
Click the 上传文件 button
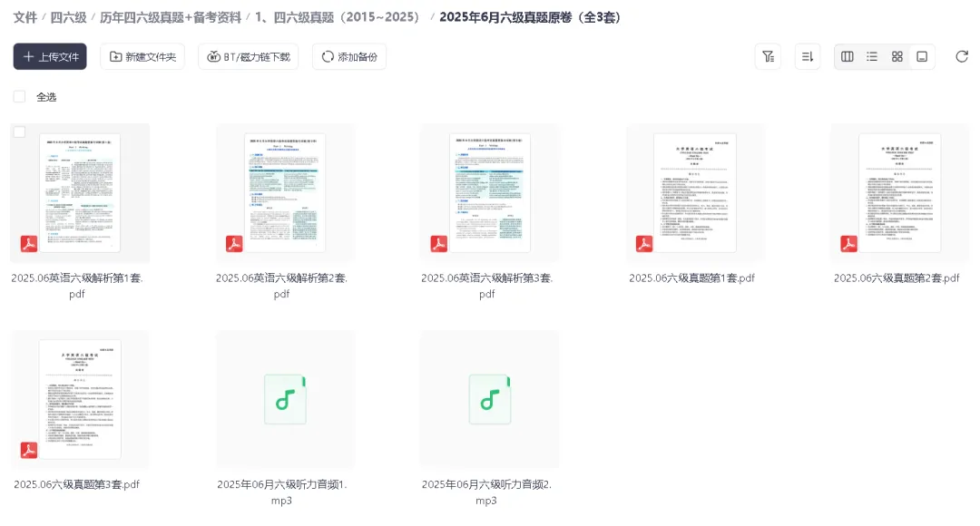[49, 56]
